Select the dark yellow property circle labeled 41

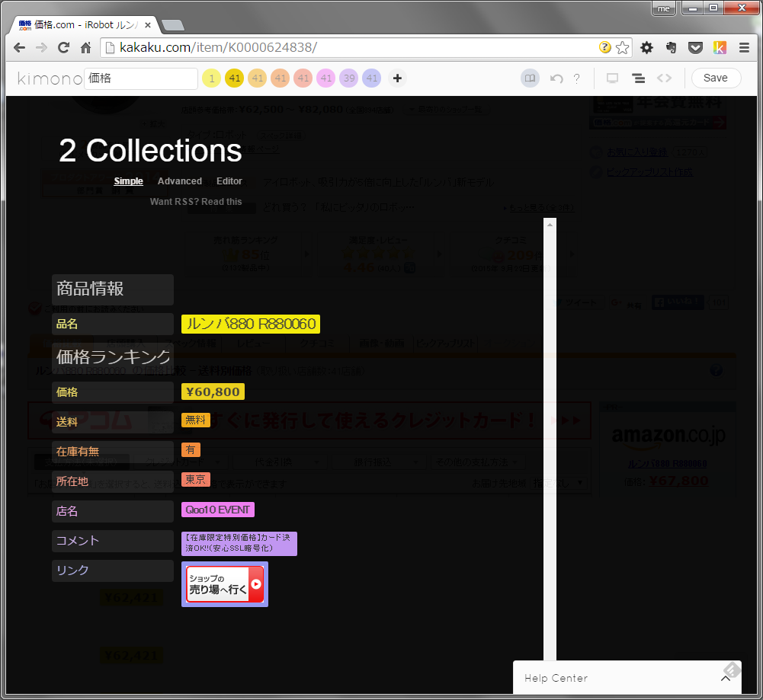tap(235, 78)
